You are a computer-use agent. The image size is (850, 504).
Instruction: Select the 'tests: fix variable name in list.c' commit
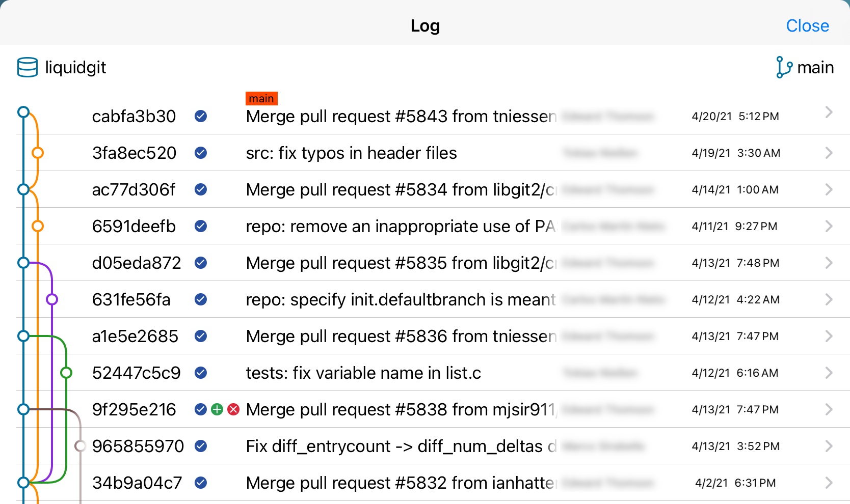pos(363,373)
